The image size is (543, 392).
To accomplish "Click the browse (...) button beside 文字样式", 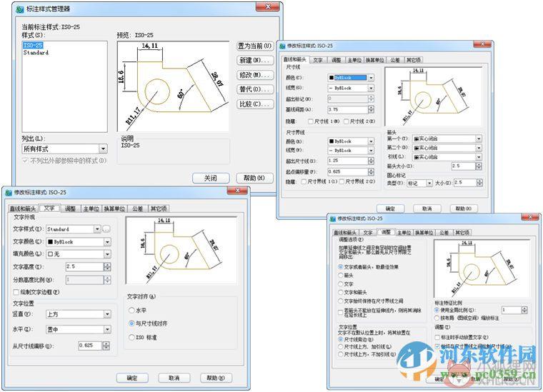I will (x=106, y=229).
